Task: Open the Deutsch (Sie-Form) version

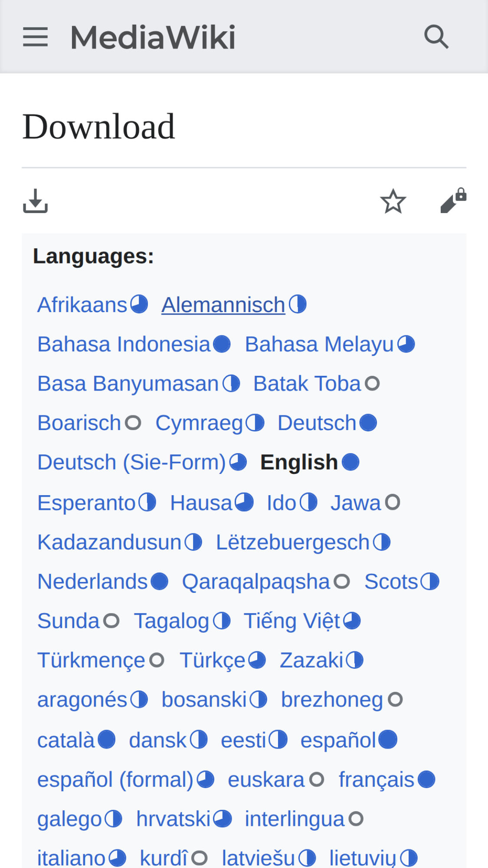Action: coord(131,462)
